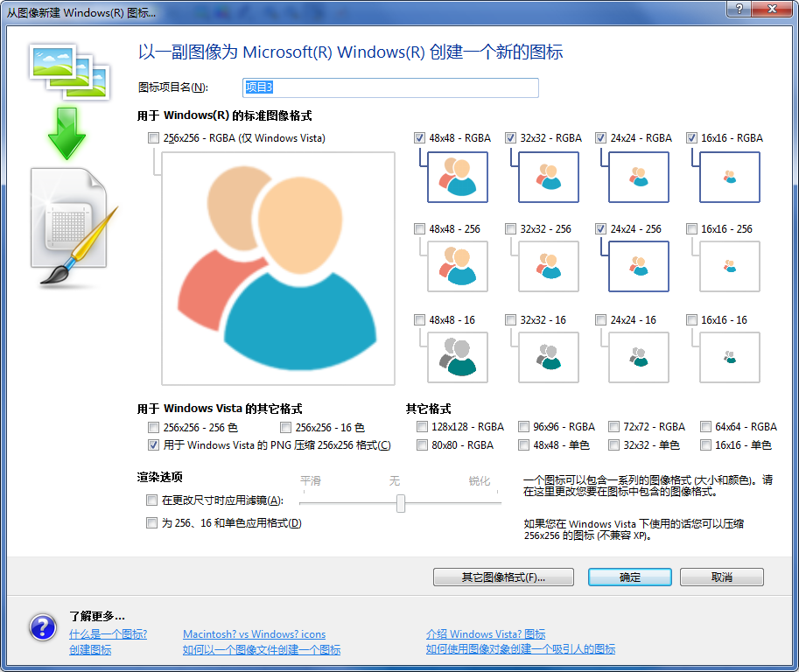Click the 48x48 RGBA icon preview thumbnail
799x672 pixels.
[457, 177]
